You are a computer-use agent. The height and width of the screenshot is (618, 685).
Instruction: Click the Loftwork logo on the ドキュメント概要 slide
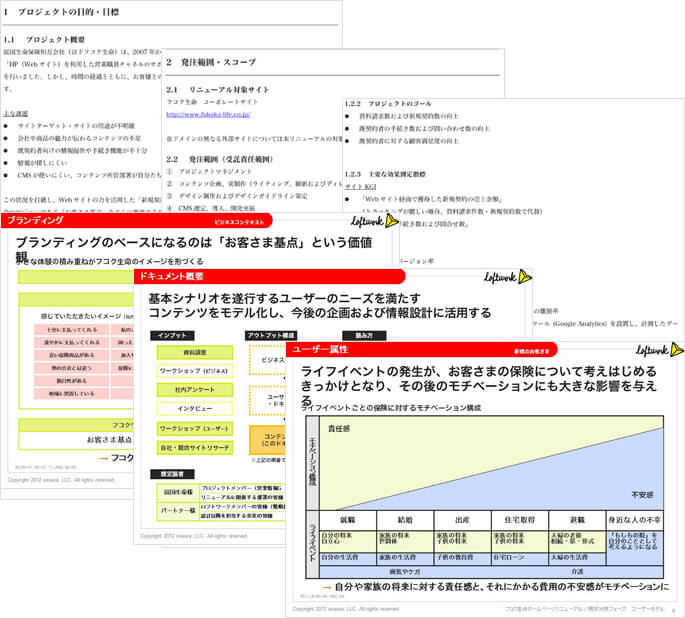[508, 276]
